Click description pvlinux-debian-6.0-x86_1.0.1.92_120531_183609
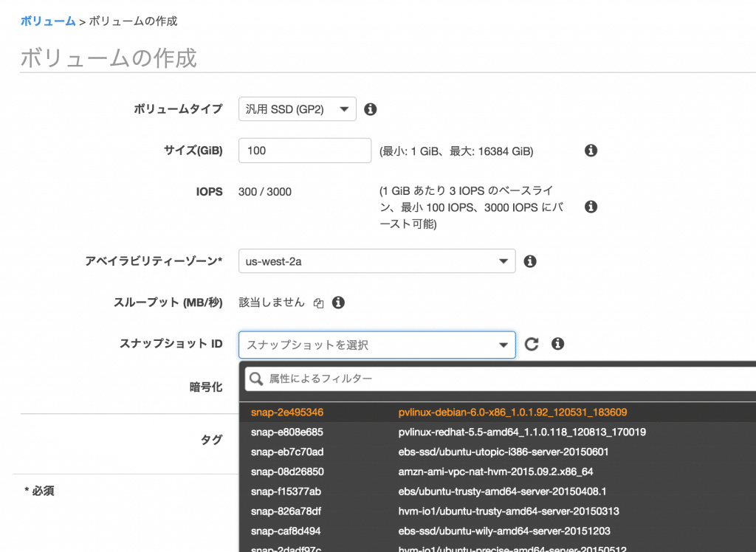The height and width of the screenshot is (552, 756). (512, 413)
